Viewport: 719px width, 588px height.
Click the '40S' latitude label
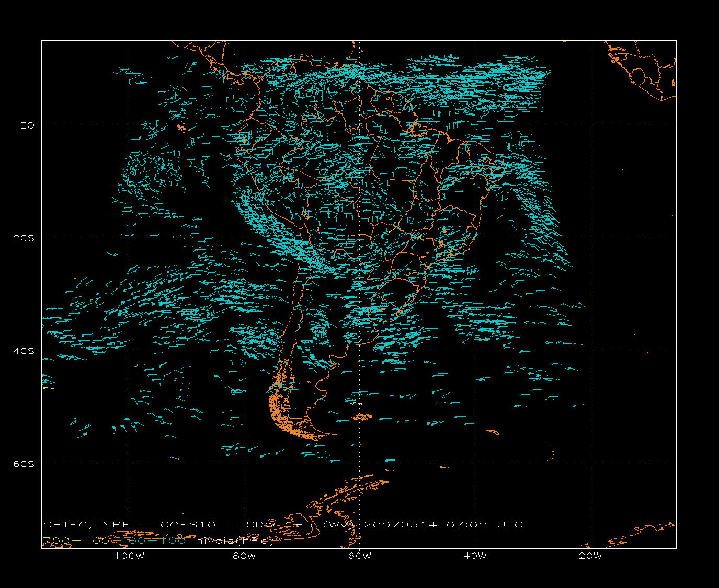tap(24, 351)
